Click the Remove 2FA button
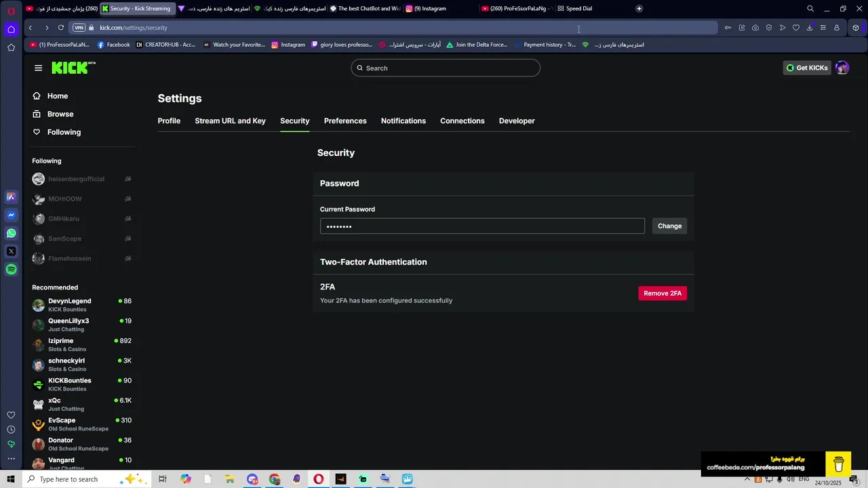 pyautogui.click(x=663, y=293)
